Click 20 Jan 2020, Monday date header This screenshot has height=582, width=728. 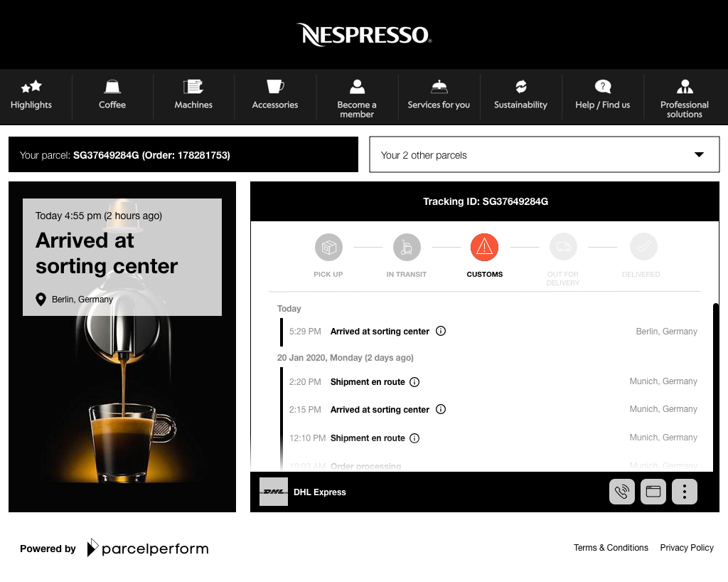coord(345,358)
